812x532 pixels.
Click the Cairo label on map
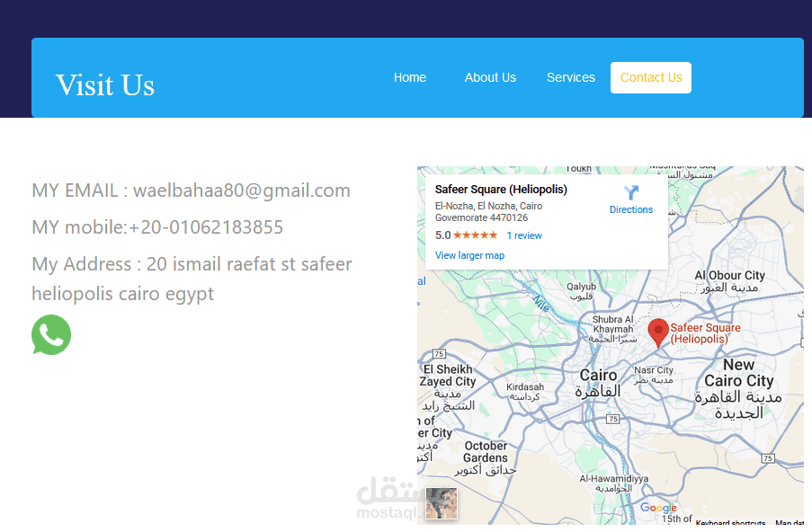(x=598, y=376)
